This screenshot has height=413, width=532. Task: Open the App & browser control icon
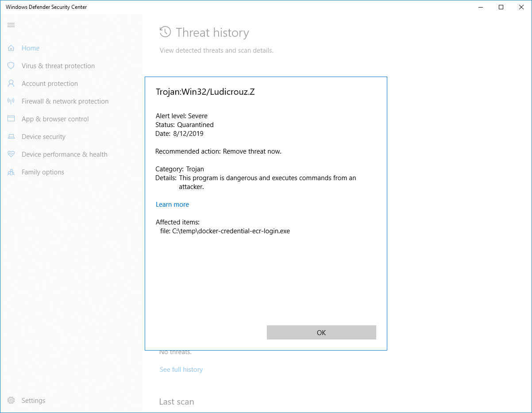11,119
